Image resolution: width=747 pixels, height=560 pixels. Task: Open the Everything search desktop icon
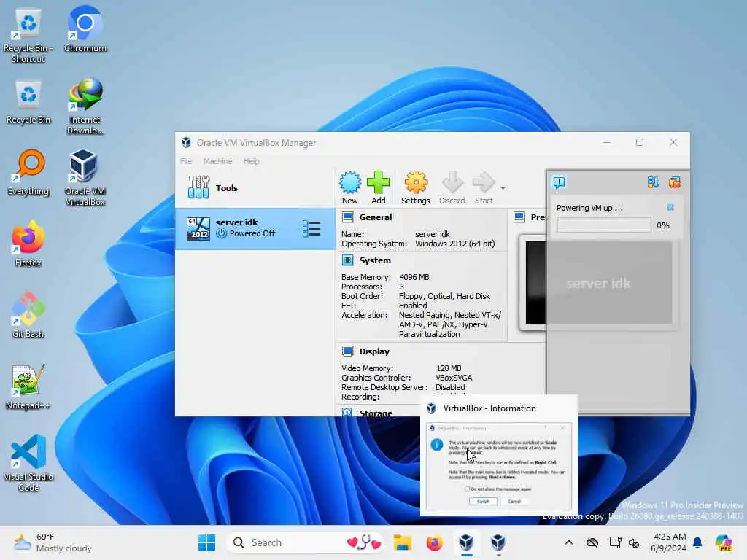pyautogui.click(x=28, y=174)
